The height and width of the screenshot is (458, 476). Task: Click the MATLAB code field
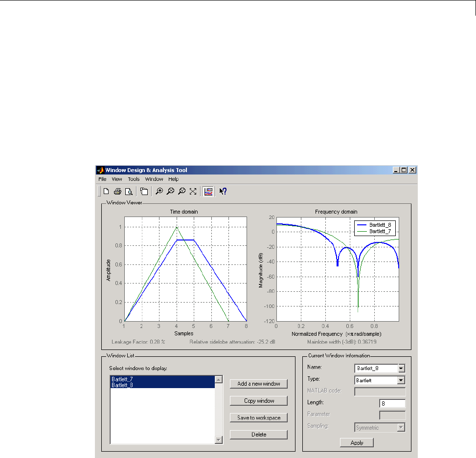[380, 392]
